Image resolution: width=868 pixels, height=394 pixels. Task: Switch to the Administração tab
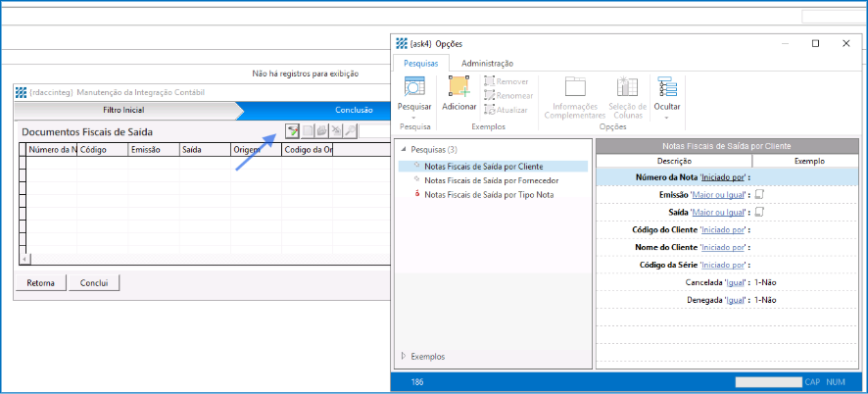(487, 63)
